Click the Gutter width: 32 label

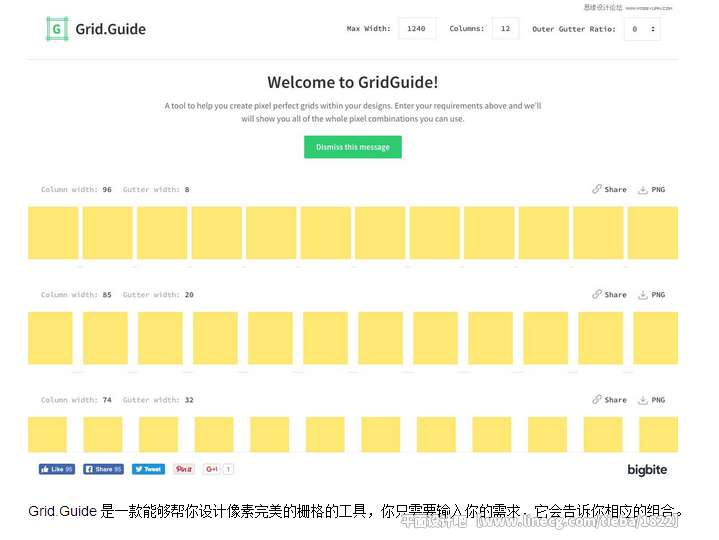tap(158, 400)
